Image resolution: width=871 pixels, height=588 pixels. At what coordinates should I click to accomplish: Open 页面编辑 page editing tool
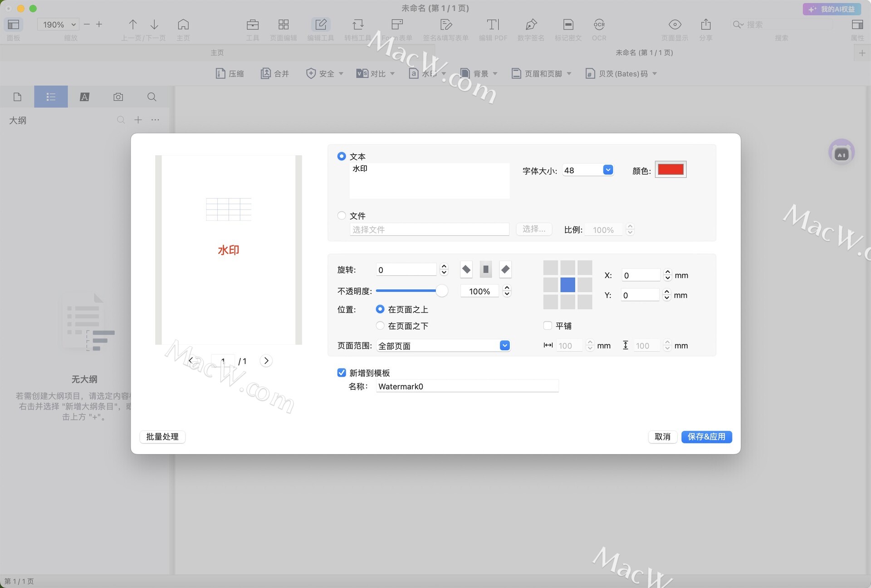(284, 24)
